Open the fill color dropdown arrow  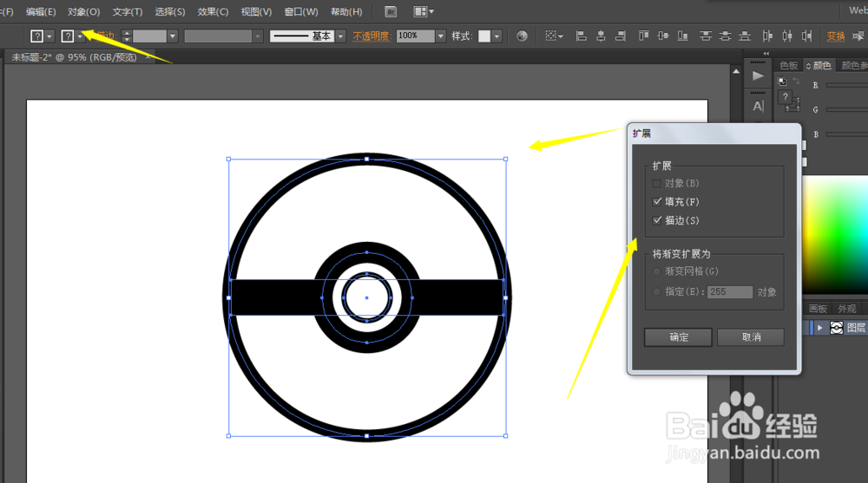[49, 36]
